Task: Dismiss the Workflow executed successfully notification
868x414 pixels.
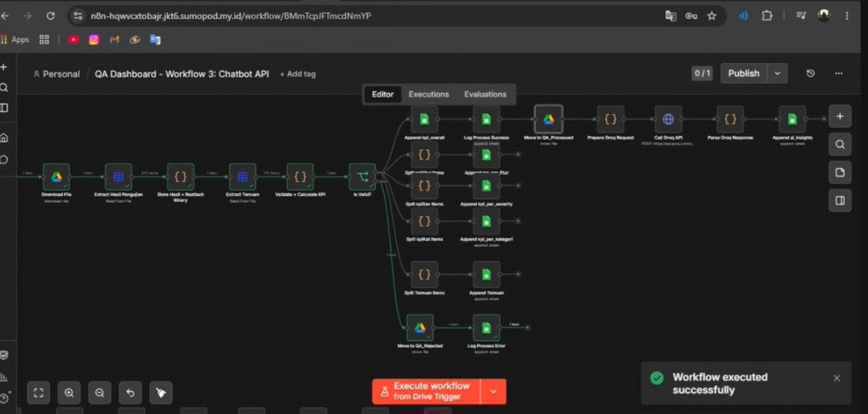Action: click(837, 378)
